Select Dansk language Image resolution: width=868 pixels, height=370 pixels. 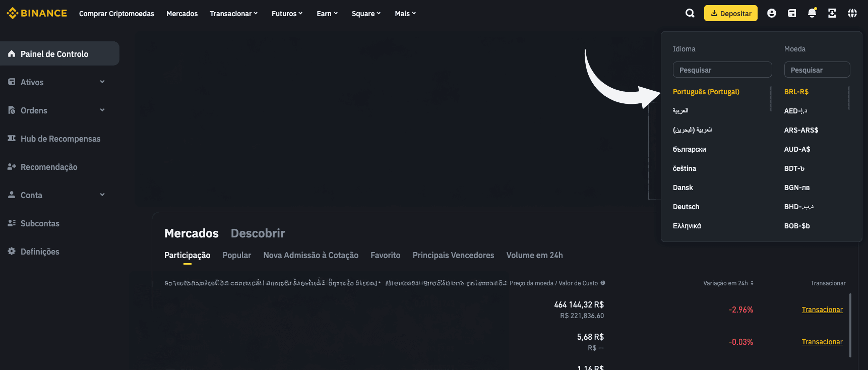click(x=683, y=188)
